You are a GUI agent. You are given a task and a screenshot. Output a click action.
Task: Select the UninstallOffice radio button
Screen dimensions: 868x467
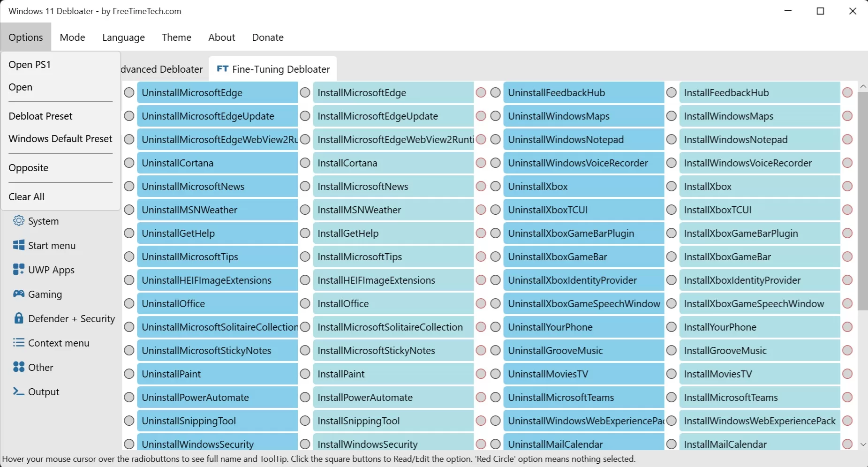click(x=129, y=303)
